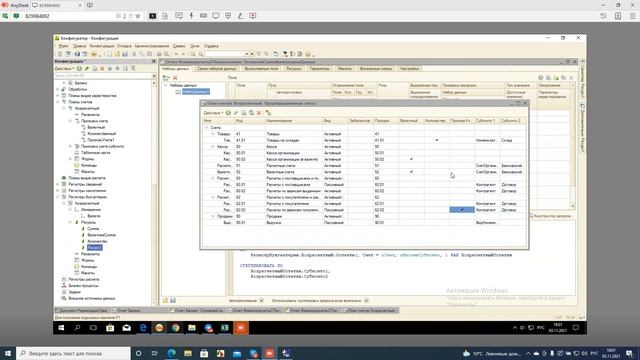Select ПризнакУчета1 in configuration tree
The width and height of the screenshot is (640, 360).
[x=100, y=140]
